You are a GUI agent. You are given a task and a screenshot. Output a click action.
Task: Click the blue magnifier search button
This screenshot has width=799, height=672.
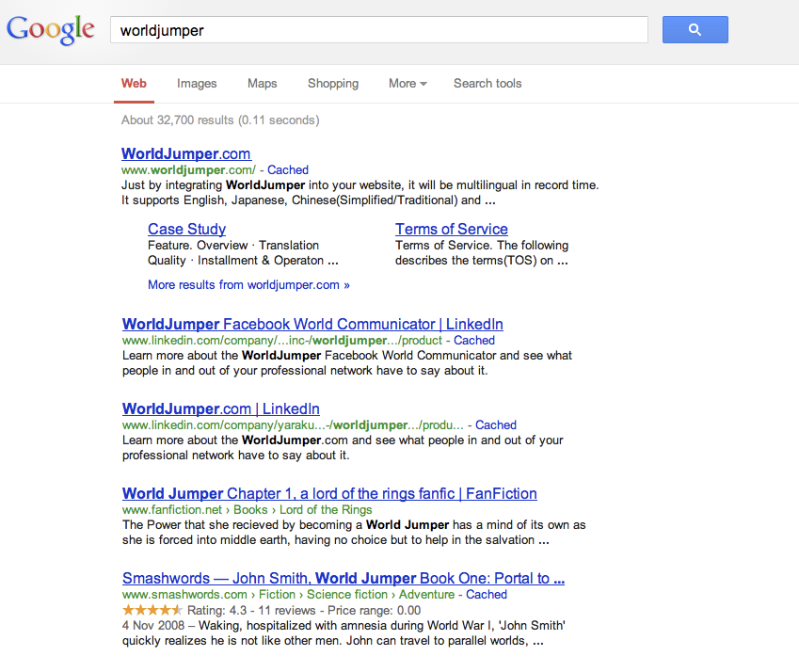click(695, 29)
